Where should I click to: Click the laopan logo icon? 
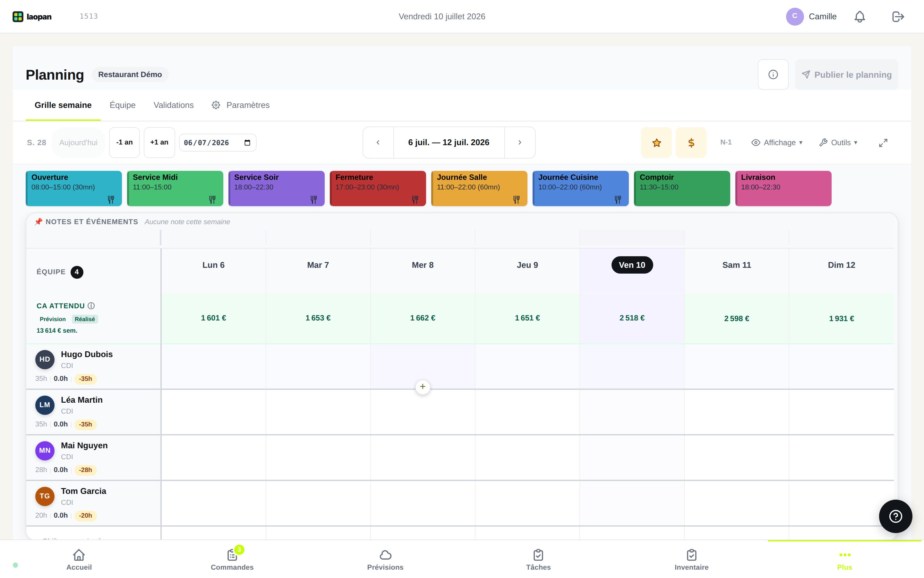[x=18, y=16]
